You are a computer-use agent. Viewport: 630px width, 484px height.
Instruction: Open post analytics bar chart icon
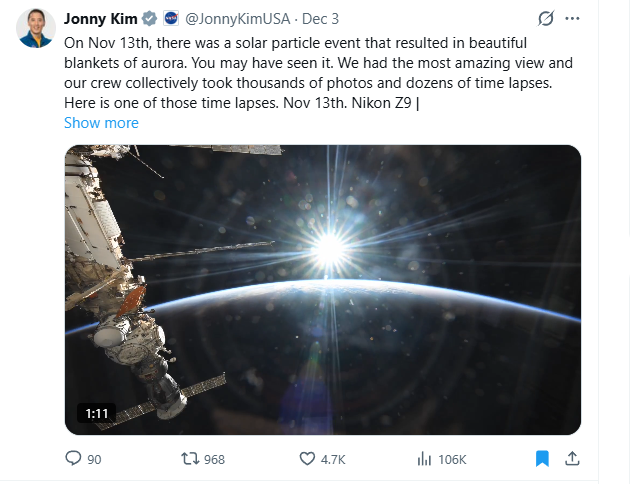point(423,458)
